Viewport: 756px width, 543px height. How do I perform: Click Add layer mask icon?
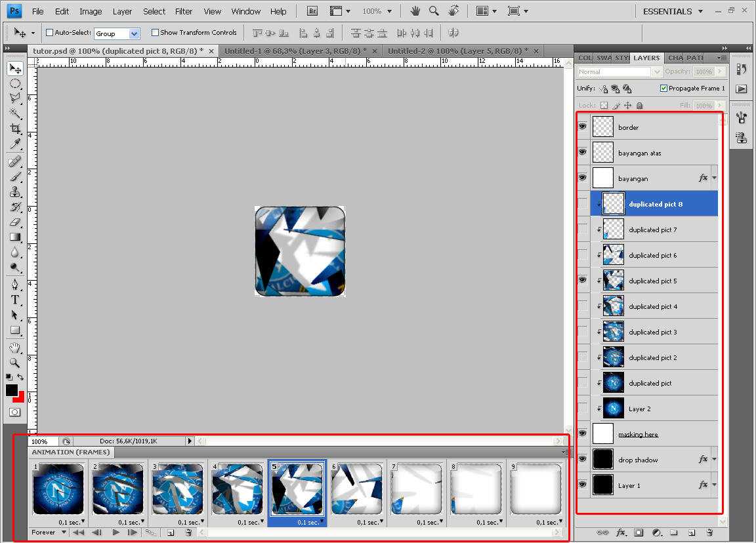639,533
